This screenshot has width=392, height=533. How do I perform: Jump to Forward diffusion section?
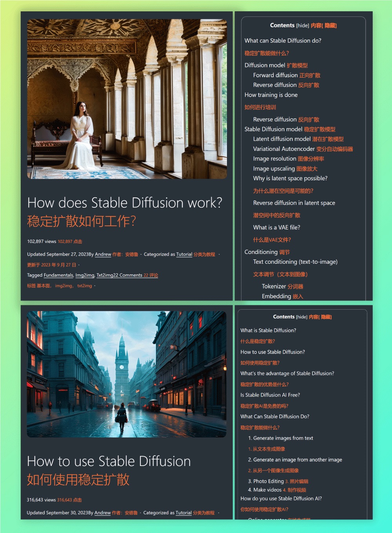[275, 75]
